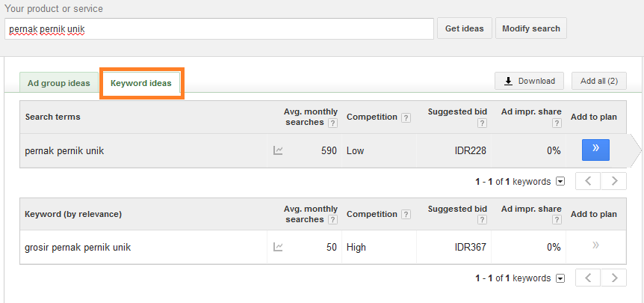Click help icon under Suggested bid in Search terms table
Viewport: 644px width, 303px height.
point(482,123)
